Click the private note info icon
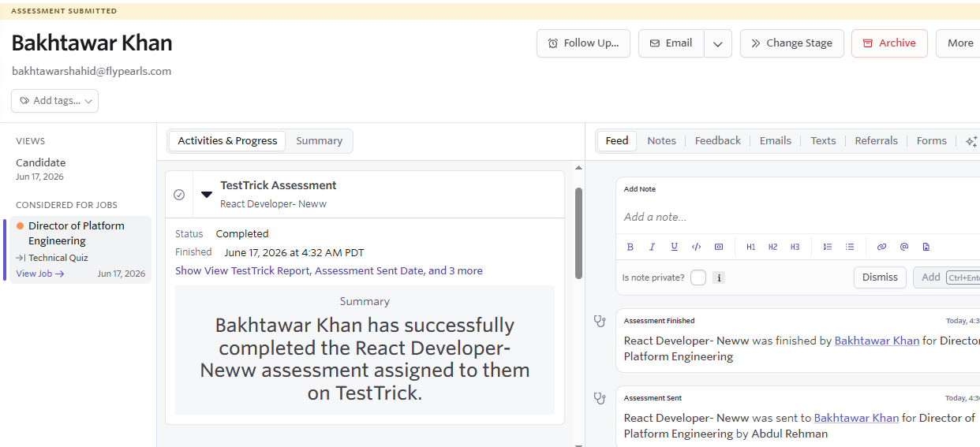The image size is (980, 447). click(719, 278)
